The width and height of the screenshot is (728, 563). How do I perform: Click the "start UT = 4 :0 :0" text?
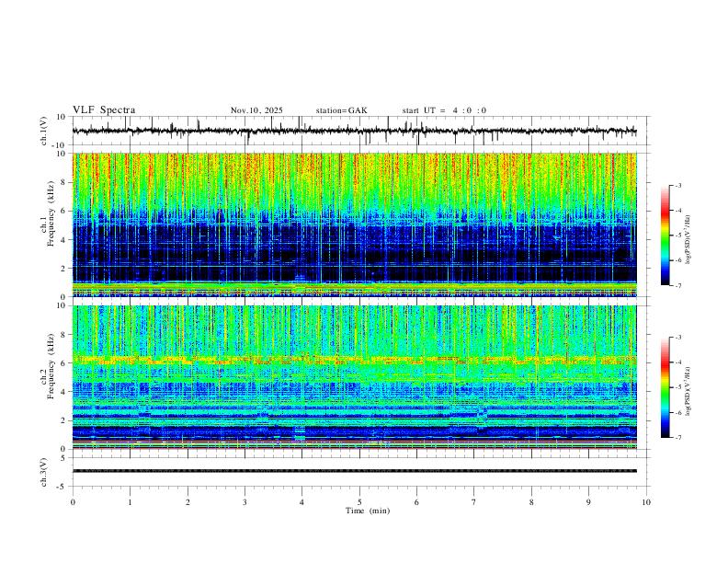(444, 110)
